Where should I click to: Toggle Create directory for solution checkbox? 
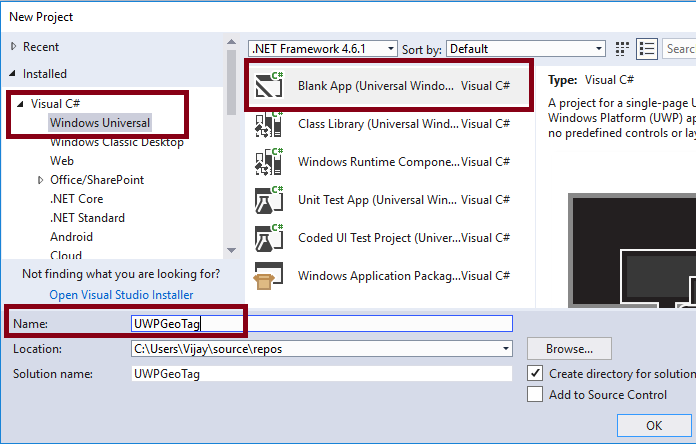point(535,373)
